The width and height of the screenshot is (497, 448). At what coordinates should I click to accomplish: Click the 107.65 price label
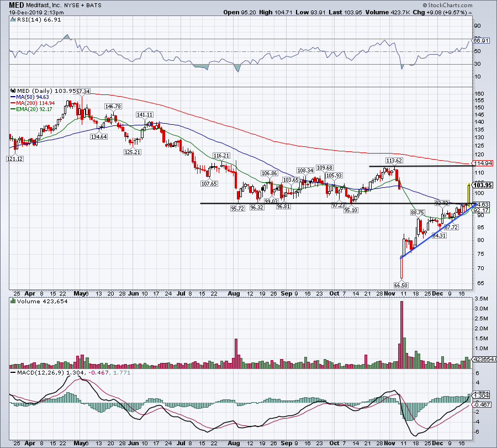pos(209,183)
